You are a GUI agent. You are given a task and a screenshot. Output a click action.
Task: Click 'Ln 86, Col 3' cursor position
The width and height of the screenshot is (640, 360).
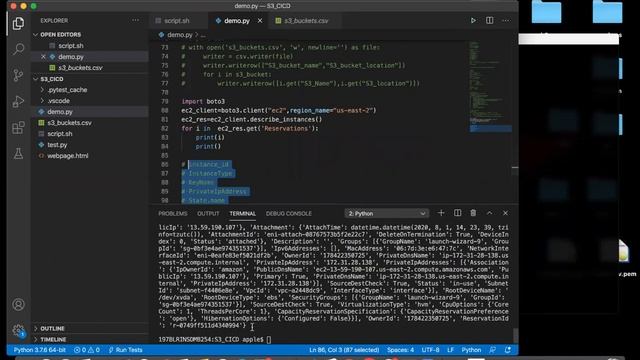(344, 350)
